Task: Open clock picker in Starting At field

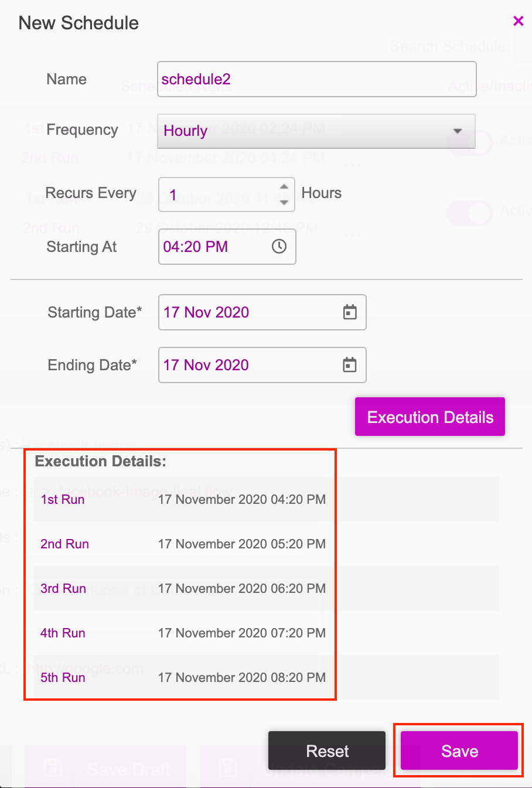Action: 279,247
